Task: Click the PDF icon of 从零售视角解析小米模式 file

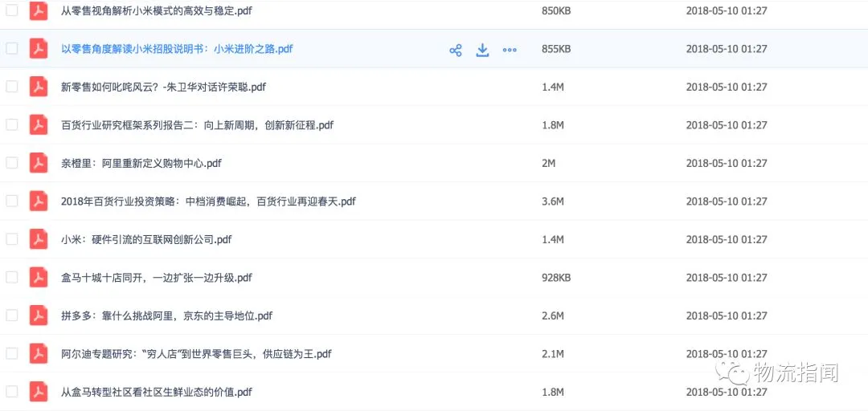Action: (39, 10)
